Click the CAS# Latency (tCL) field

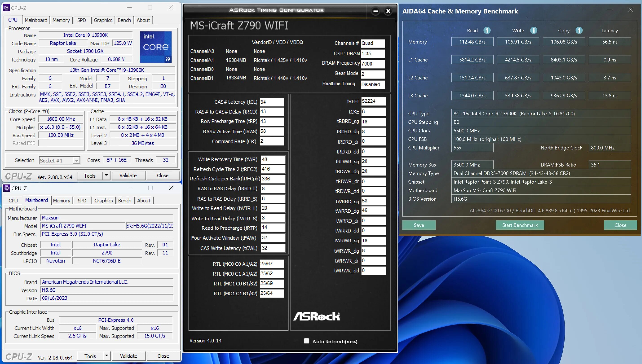coord(272,102)
